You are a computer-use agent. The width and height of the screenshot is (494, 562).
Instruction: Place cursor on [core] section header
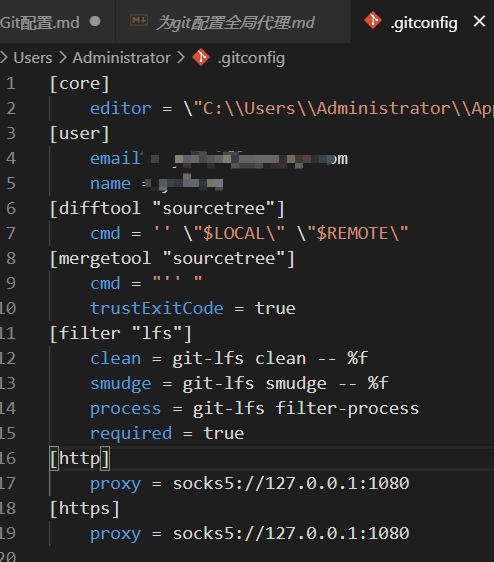[x=80, y=84]
